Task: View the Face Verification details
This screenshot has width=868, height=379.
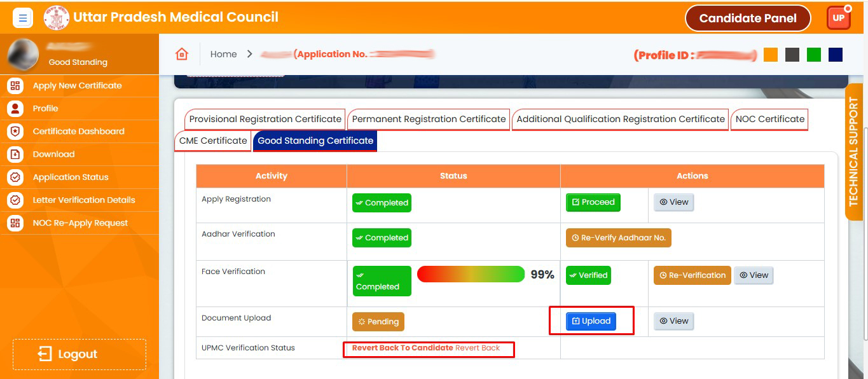Action: (754, 275)
